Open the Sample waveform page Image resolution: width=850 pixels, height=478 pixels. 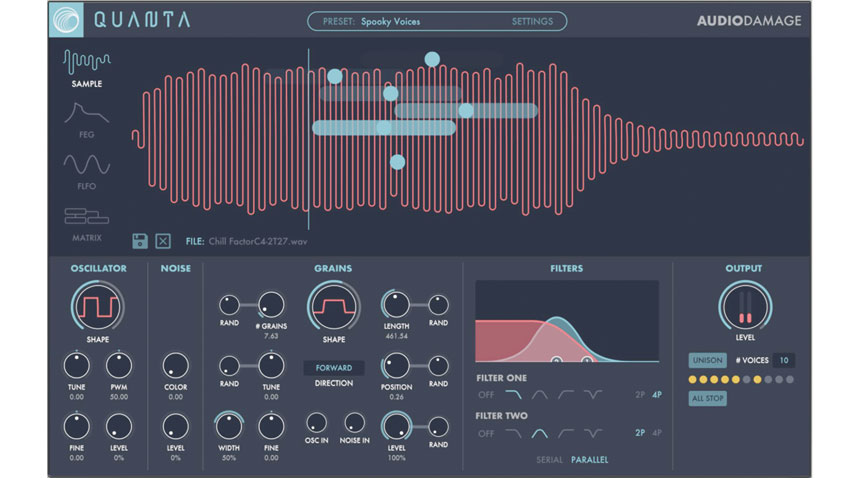point(87,69)
